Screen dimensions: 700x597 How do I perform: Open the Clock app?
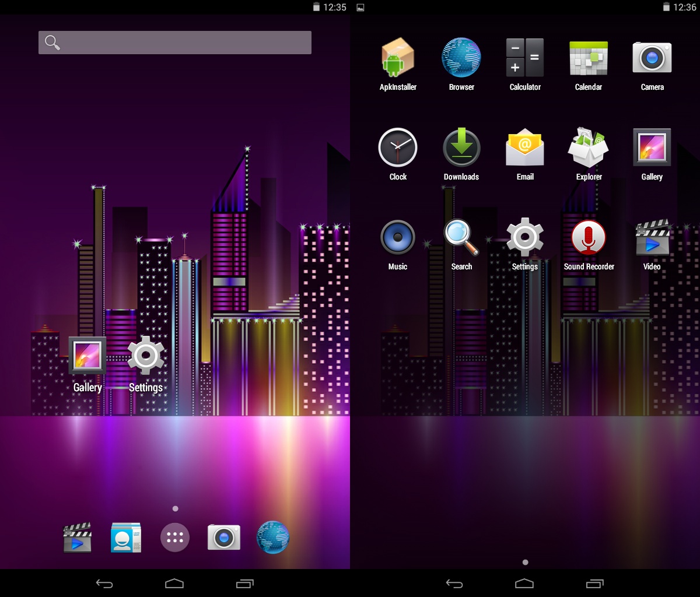398,153
